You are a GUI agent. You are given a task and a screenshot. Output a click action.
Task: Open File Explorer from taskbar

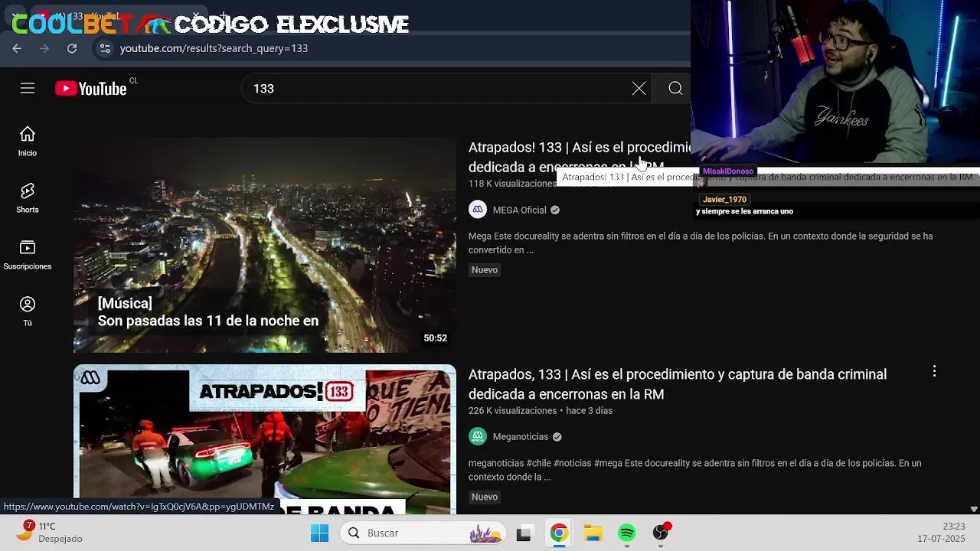pyautogui.click(x=593, y=533)
